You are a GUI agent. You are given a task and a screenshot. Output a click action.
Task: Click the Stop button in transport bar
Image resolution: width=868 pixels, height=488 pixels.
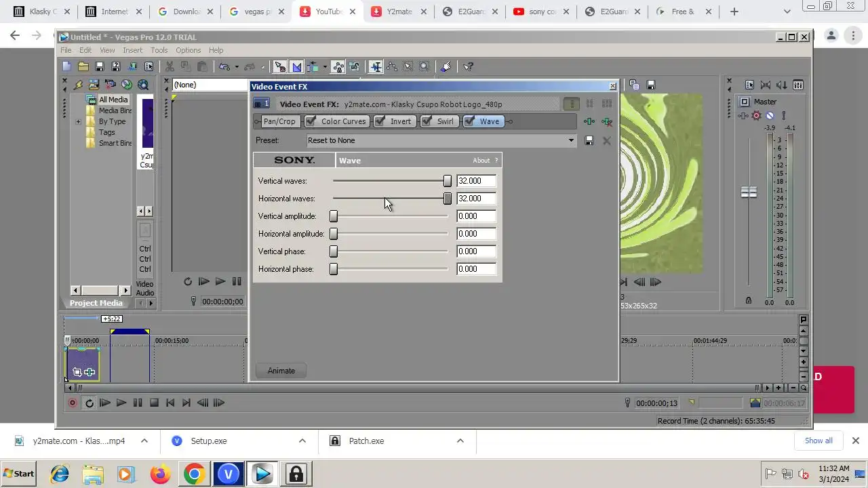point(154,403)
